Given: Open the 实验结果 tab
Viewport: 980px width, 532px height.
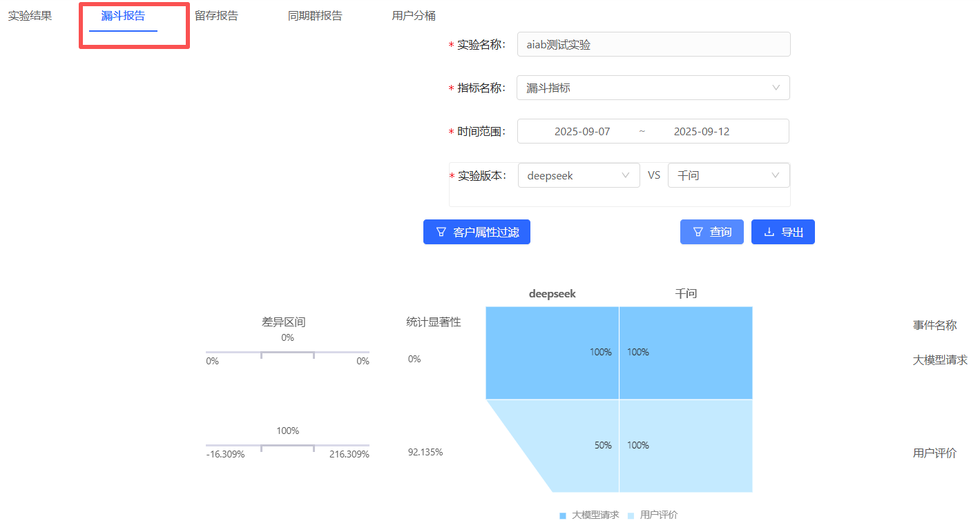Looking at the screenshot, I should point(30,16).
